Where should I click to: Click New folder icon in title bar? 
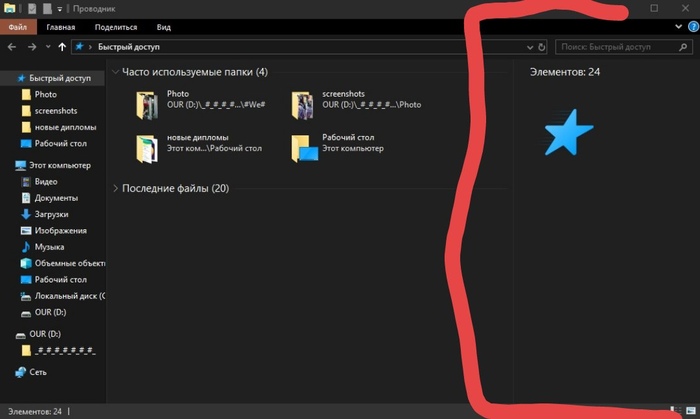tap(47, 8)
